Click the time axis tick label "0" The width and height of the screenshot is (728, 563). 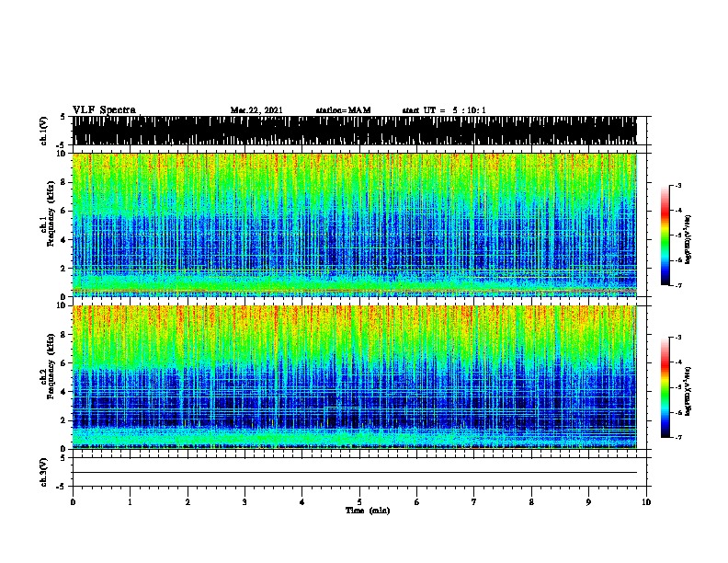(x=73, y=502)
